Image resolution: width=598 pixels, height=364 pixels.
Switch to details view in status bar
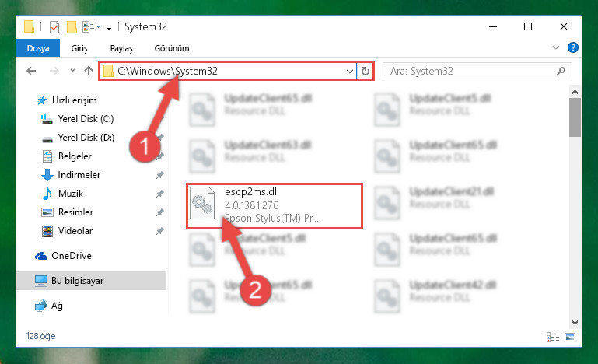click(553, 337)
